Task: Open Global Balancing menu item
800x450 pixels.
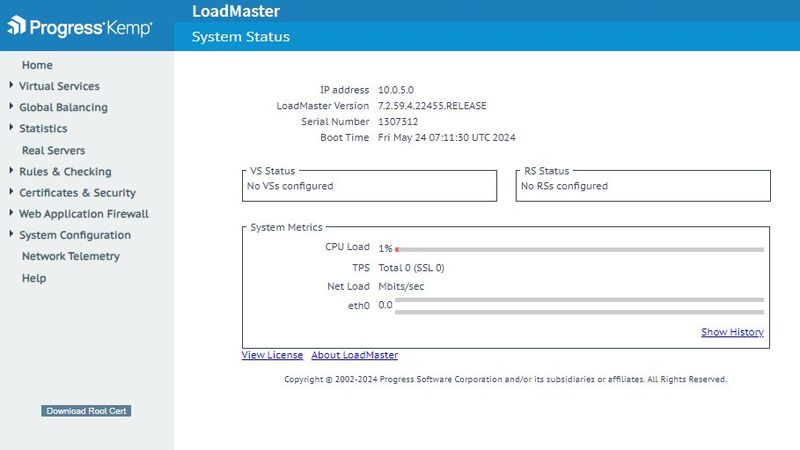Action: [x=63, y=107]
